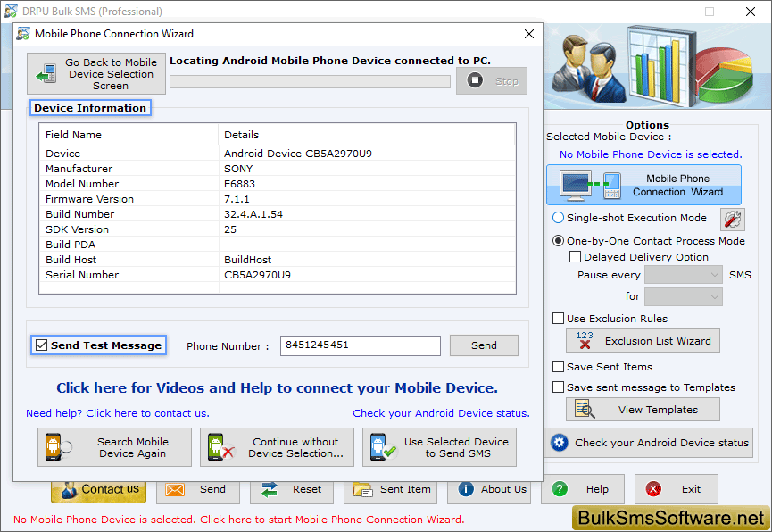Select Firmware Version 7.1.1 row
772x532 pixels.
[x=278, y=199]
